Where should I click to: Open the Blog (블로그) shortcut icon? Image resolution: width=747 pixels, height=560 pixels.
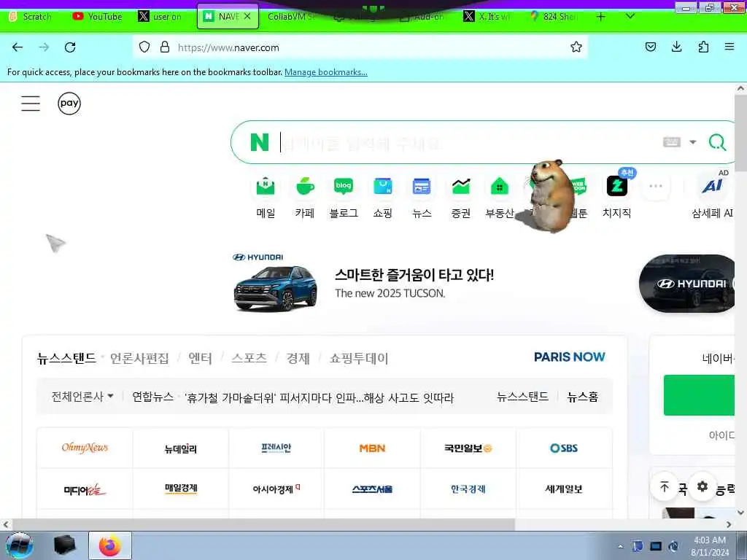pos(344,187)
